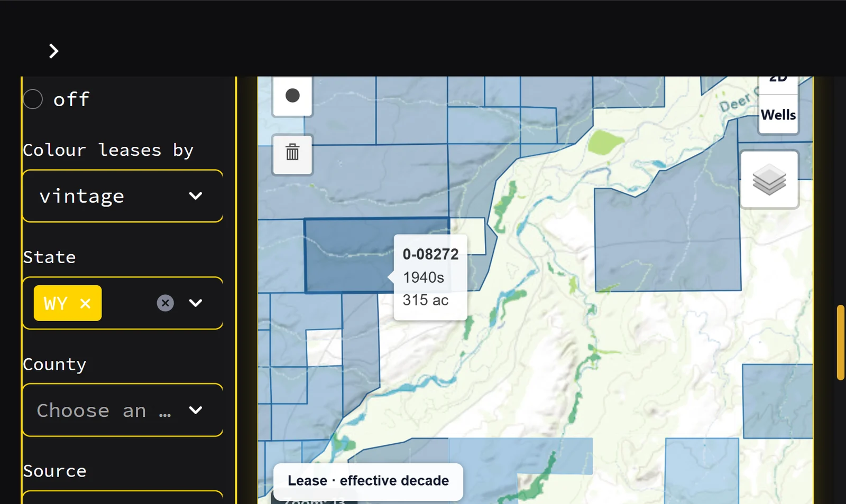Toggle the Wells map button
The width and height of the screenshot is (846, 504).
coord(778,115)
